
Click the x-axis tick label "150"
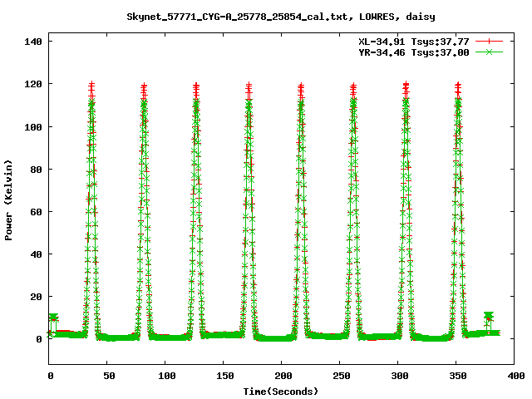coord(225,376)
